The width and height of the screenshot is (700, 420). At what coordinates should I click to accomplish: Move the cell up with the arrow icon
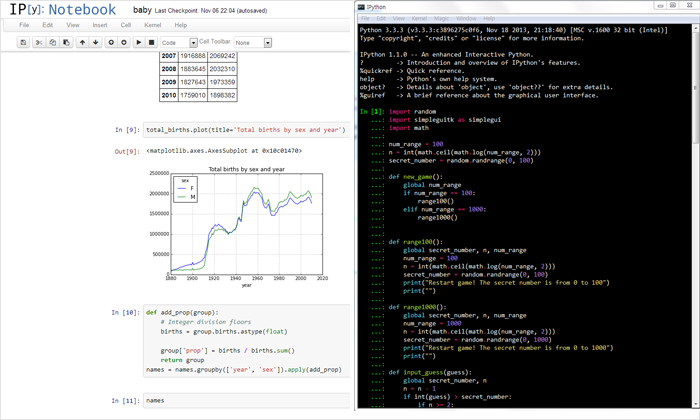[82, 42]
